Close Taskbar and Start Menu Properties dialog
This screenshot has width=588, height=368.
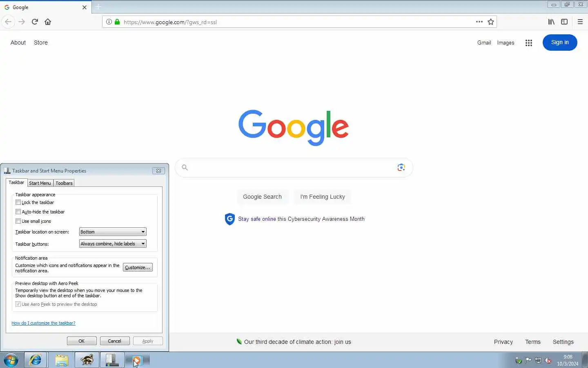[158, 171]
